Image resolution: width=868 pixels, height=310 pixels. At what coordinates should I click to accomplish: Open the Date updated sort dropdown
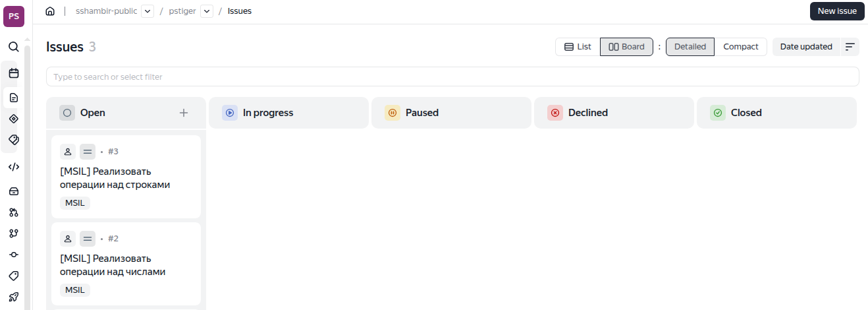(x=806, y=47)
